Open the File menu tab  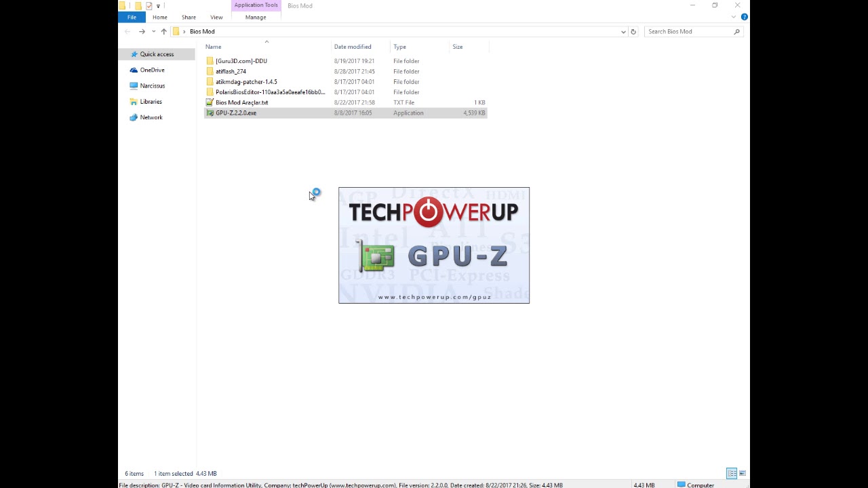pyautogui.click(x=132, y=17)
